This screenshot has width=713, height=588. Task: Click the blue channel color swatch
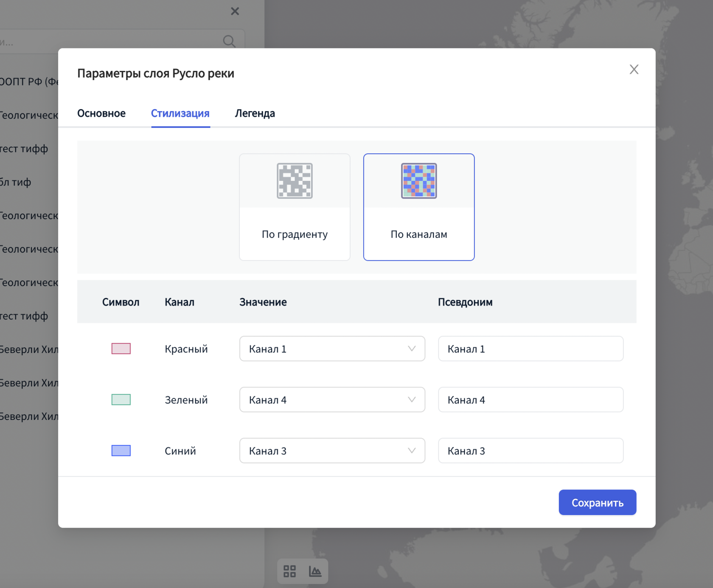point(121,450)
